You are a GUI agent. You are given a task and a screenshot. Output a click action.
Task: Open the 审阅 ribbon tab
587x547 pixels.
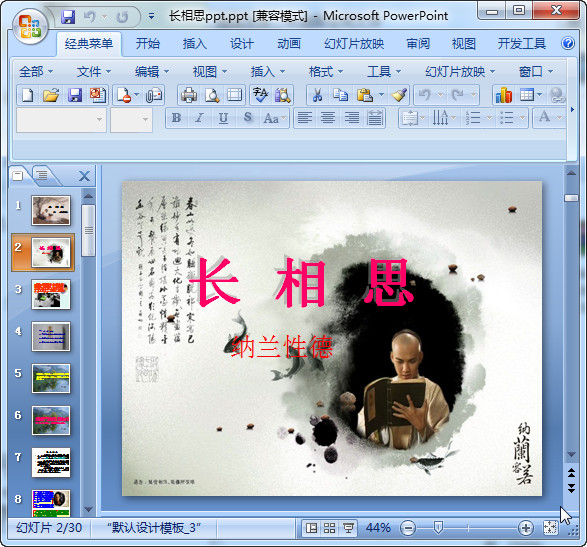click(418, 44)
